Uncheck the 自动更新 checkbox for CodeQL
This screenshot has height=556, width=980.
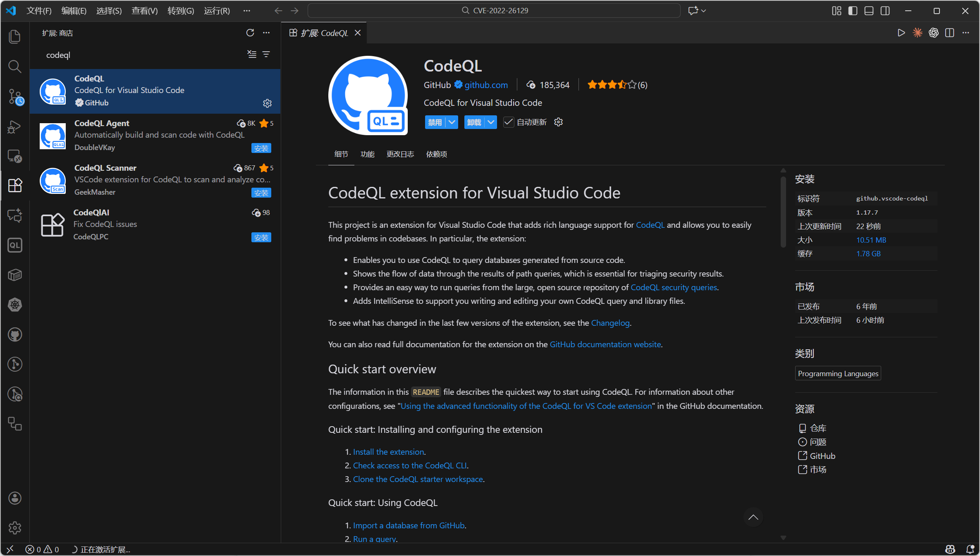pyautogui.click(x=508, y=122)
